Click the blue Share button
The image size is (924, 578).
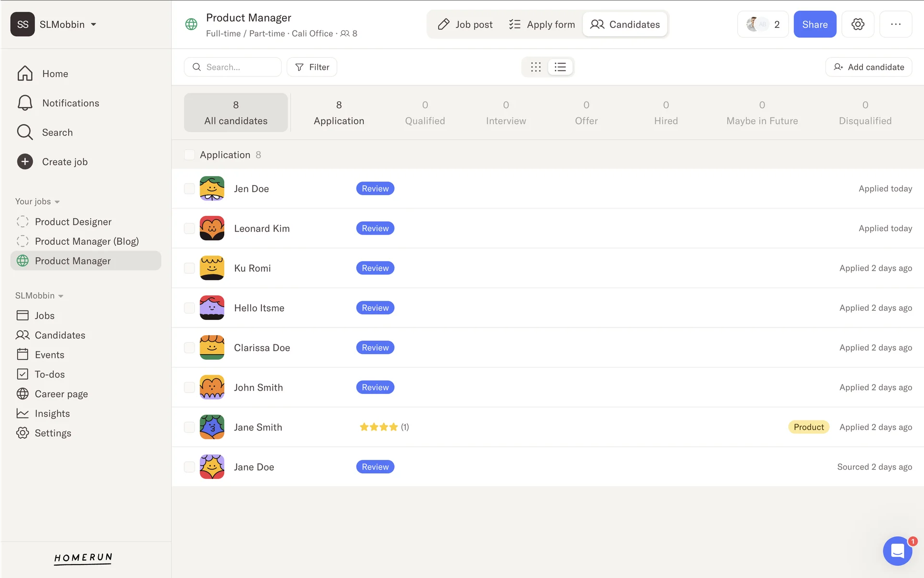[x=814, y=24]
